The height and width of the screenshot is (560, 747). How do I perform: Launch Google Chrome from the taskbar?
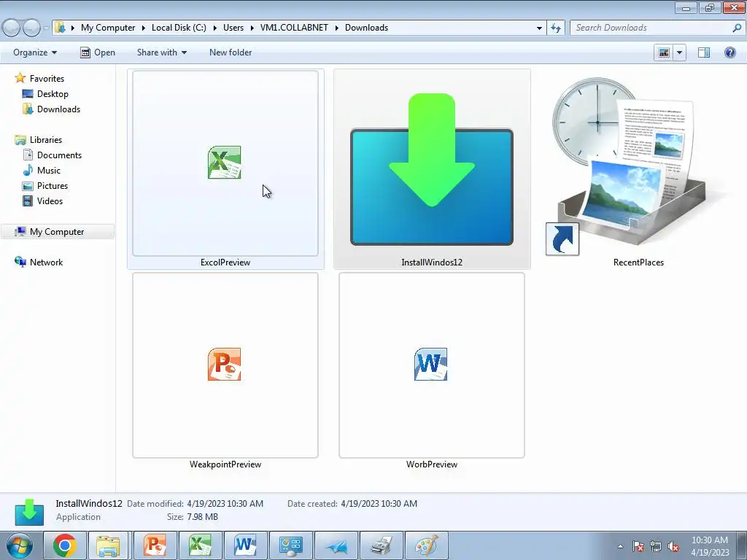pyautogui.click(x=65, y=545)
